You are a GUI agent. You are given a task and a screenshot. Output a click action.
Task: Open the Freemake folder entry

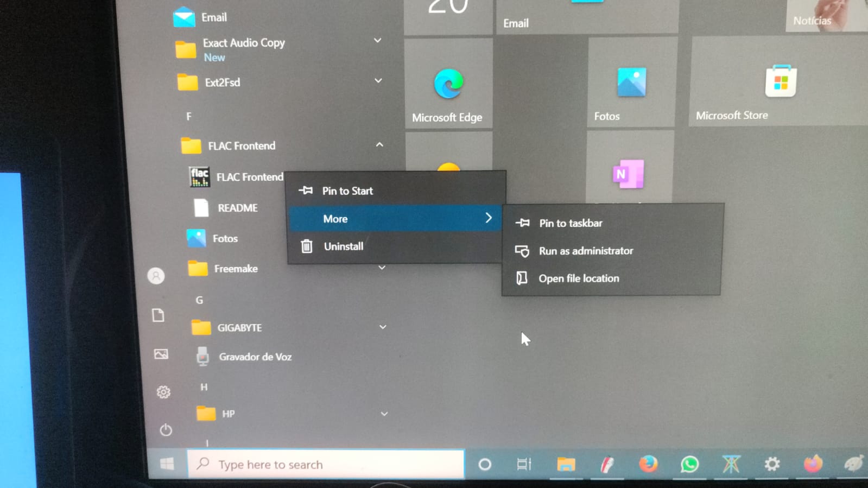tap(223, 269)
